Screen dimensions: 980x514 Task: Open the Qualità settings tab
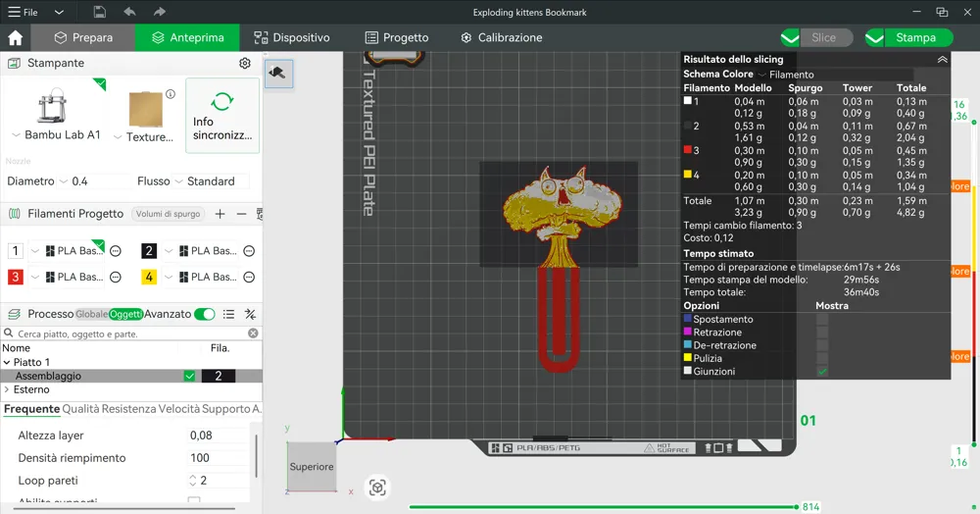click(x=80, y=409)
